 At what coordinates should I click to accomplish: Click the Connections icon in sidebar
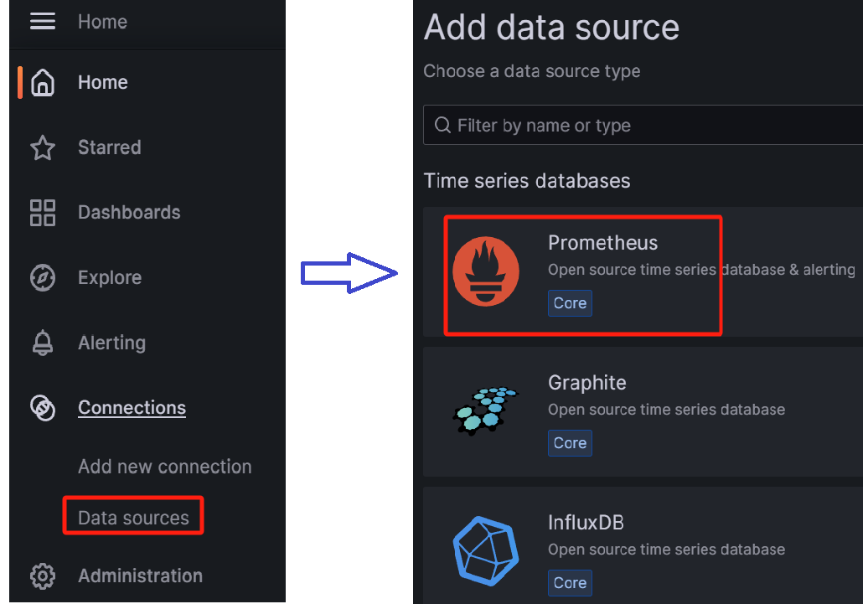pos(43,408)
